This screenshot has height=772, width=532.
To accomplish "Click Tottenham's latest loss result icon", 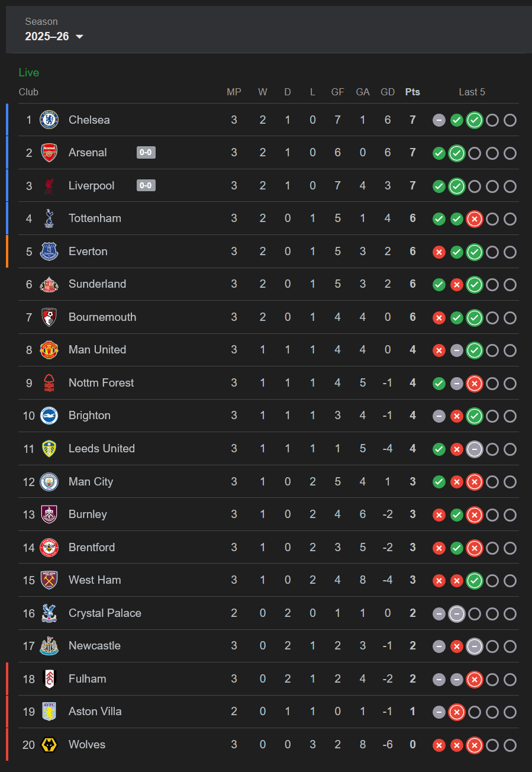I will (x=474, y=219).
